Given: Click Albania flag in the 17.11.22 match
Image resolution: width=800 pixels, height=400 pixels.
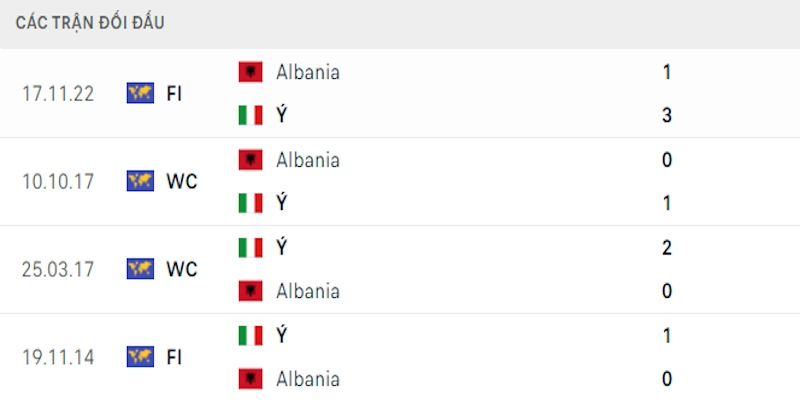Looking at the screenshot, I should click(250, 72).
